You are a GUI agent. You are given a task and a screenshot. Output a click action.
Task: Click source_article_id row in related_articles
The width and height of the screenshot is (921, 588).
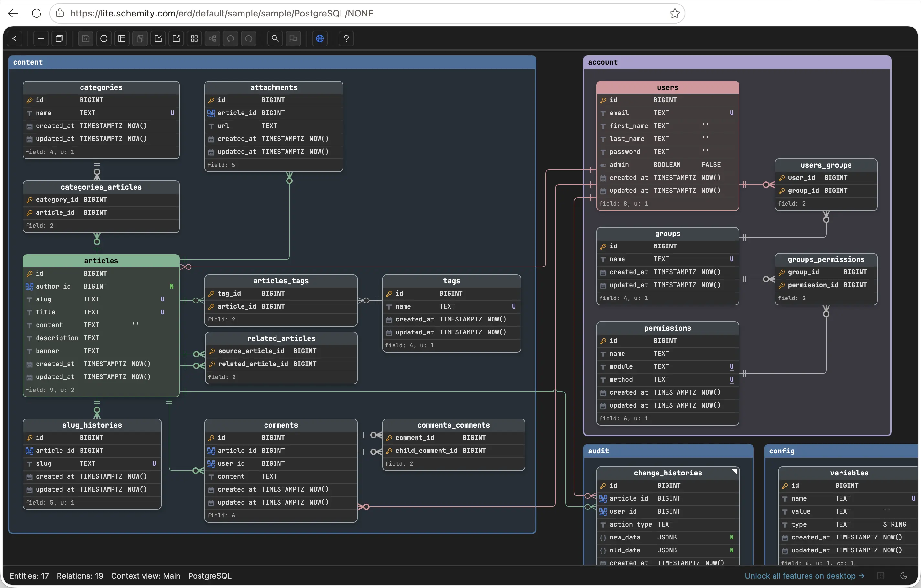tap(281, 351)
